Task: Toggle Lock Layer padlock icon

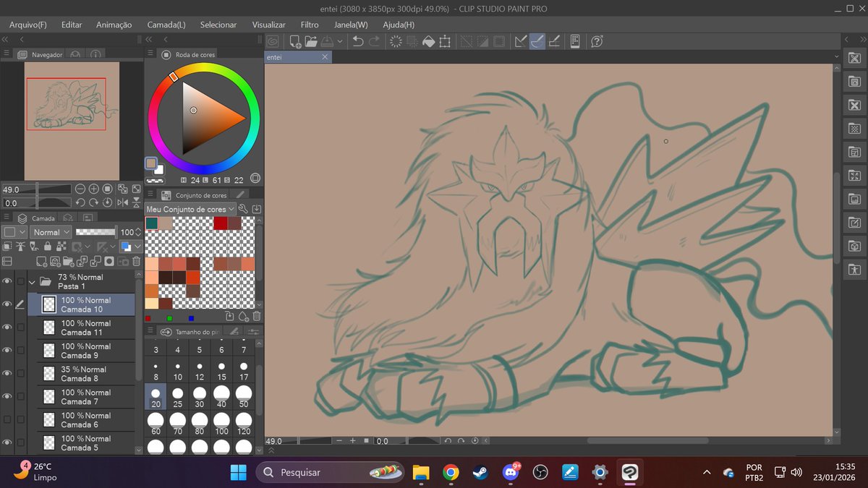Action: (48, 247)
